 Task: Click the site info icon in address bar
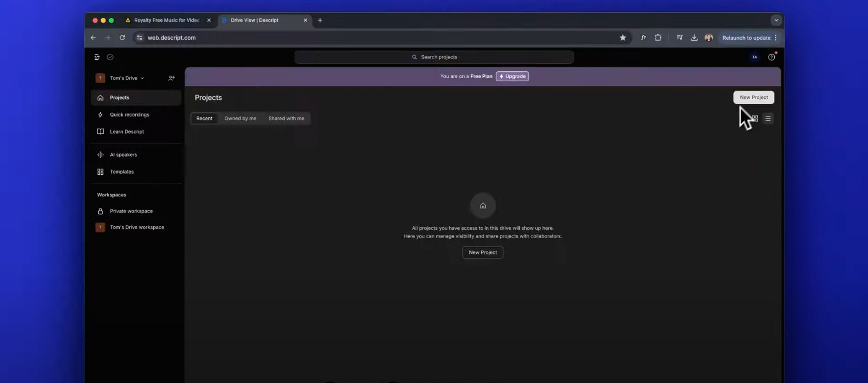[139, 38]
